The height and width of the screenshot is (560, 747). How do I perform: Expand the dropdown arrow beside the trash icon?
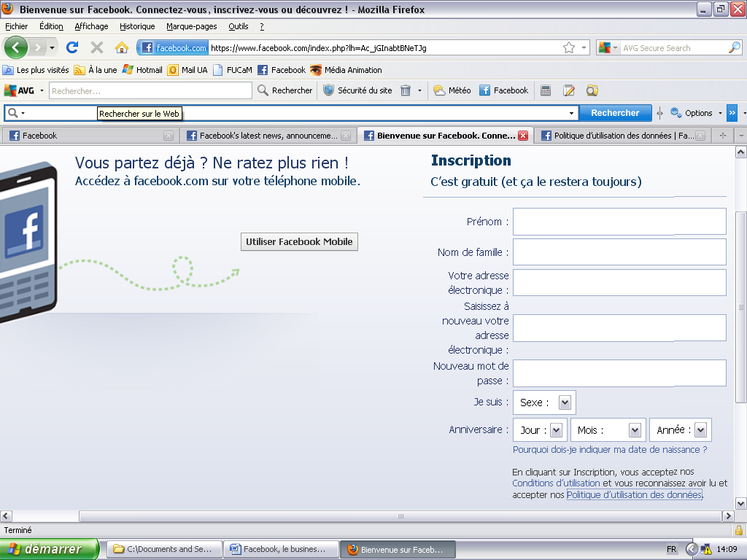coord(419,90)
